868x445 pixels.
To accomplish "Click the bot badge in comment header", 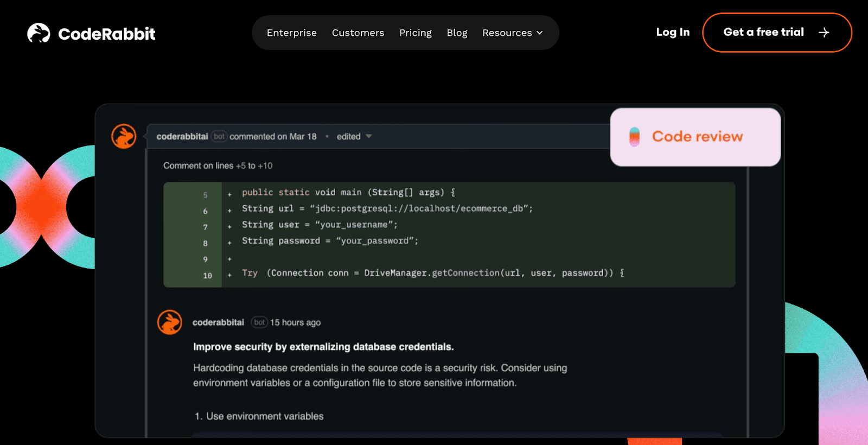I will 219,136.
